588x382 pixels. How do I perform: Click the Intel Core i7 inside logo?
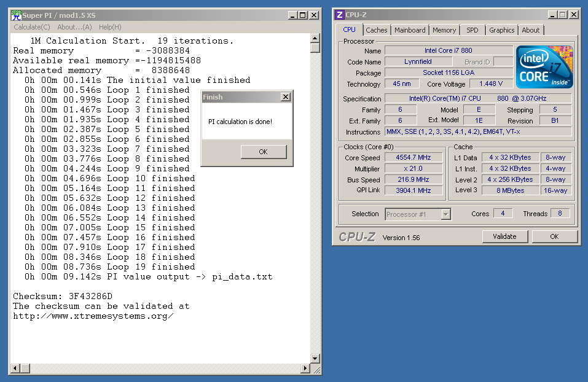pyautogui.click(x=544, y=67)
